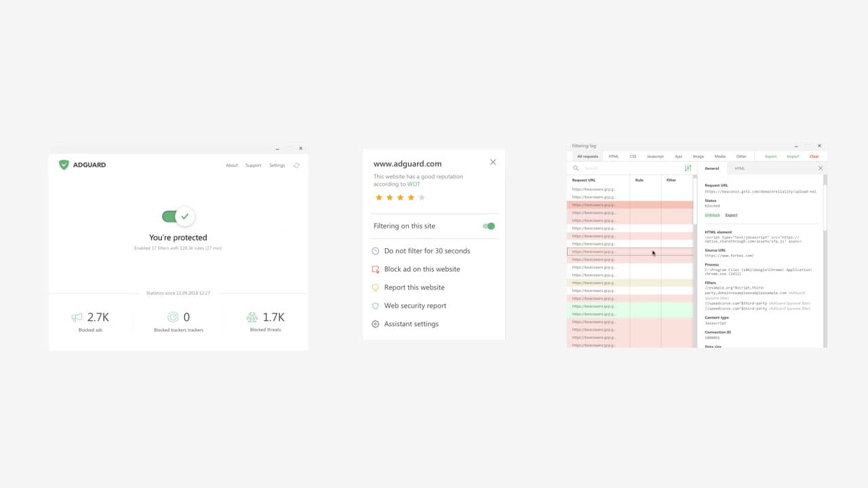This screenshot has width=868, height=488.
Task: Click the first gold rating star
Action: tap(378, 197)
